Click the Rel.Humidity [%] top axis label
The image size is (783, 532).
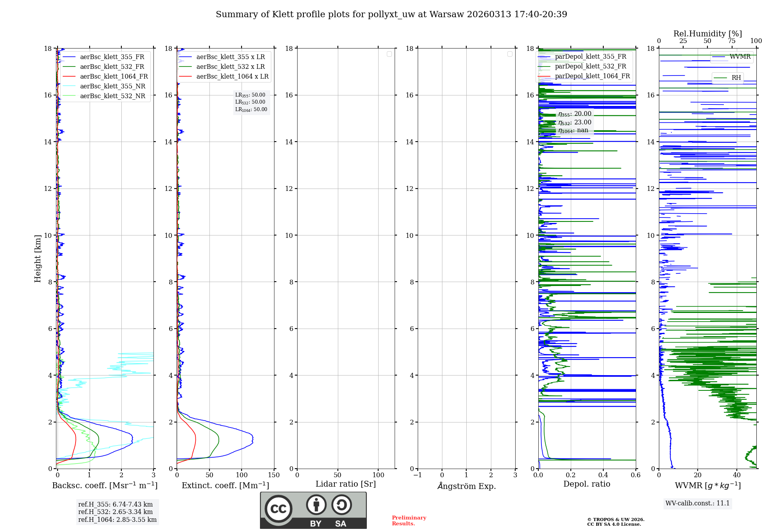point(707,34)
